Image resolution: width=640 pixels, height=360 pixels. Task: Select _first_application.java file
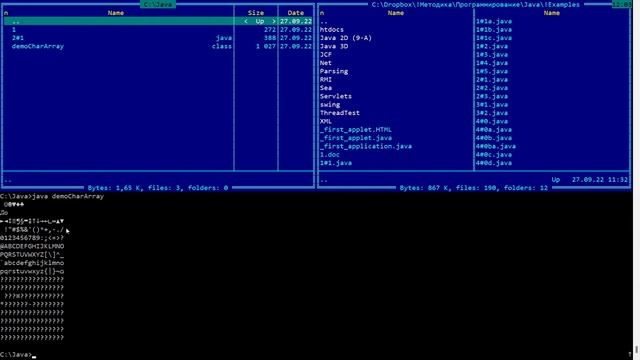coord(366,146)
